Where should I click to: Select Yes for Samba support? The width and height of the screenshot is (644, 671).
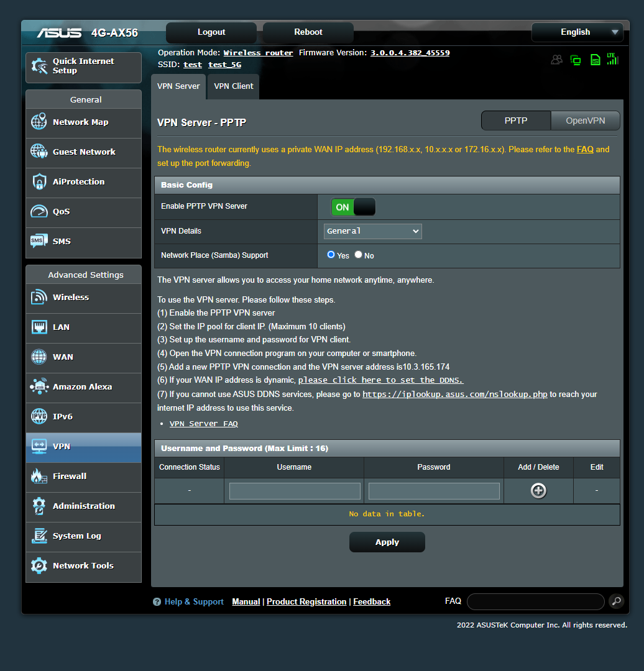click(331, 255)
